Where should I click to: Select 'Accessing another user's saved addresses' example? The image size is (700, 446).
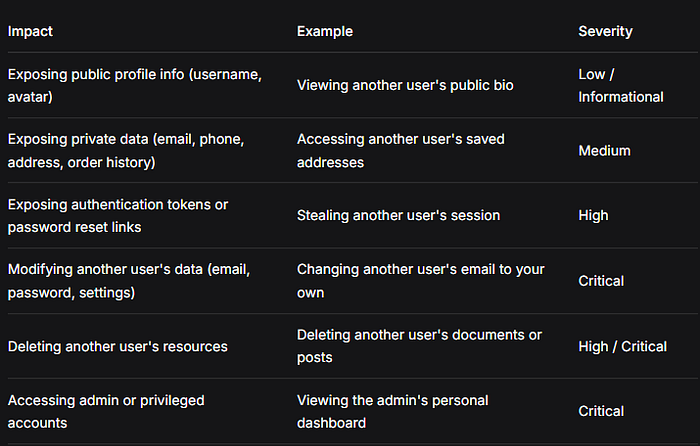(400, 150)
